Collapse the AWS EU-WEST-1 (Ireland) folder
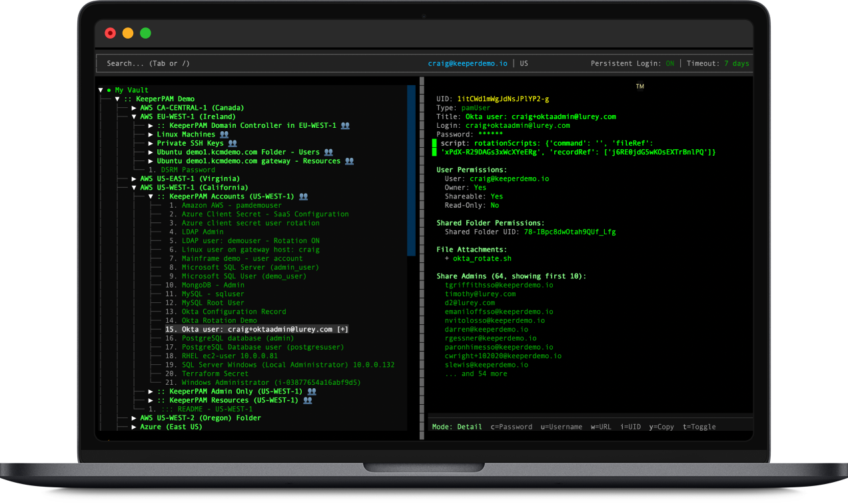This screenshot has height=504, width=848. click(134, 117)
